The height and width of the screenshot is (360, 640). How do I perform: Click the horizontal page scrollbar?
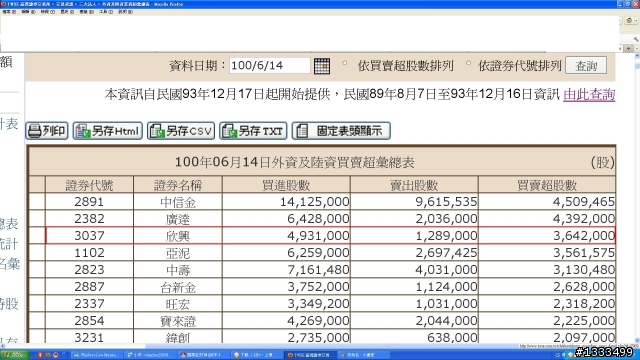[x=316, y=346]
